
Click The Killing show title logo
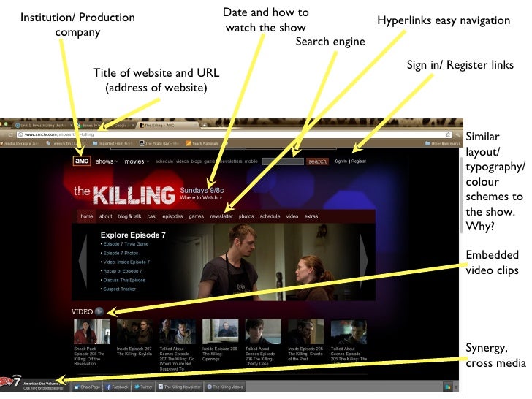(124, 194)
